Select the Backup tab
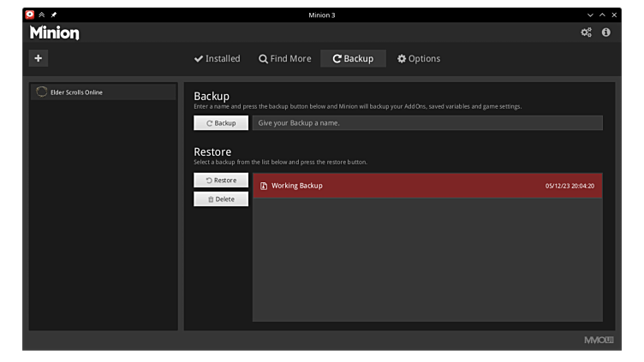This screenshot has height=362, width=644. click(353, 59)
